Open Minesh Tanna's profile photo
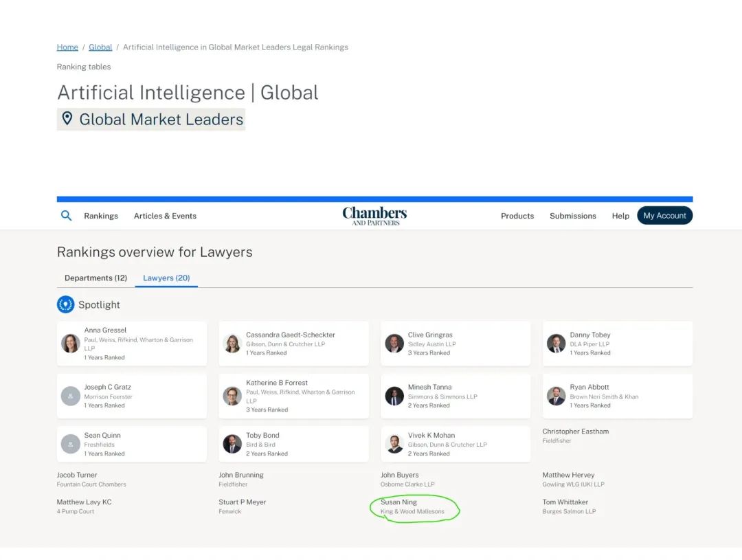 pyautogui.click(x=394, y=396)
